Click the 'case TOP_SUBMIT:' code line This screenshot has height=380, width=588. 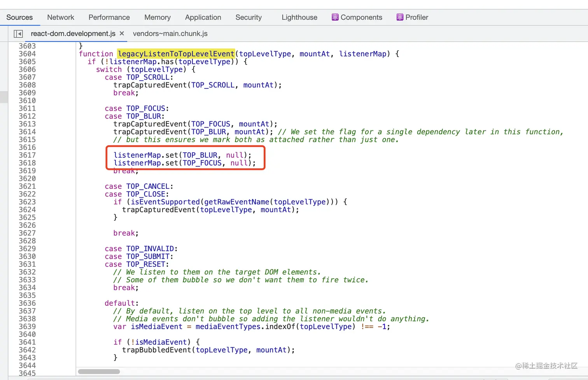coord(139,256)
